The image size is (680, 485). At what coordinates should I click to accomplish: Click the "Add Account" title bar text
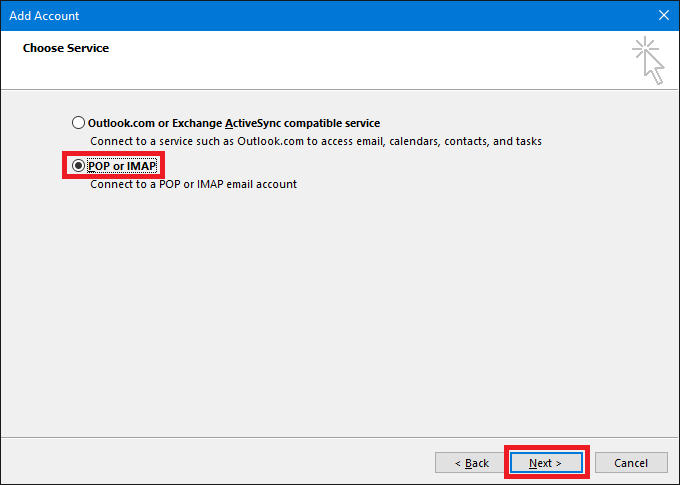tap(44, 15)
